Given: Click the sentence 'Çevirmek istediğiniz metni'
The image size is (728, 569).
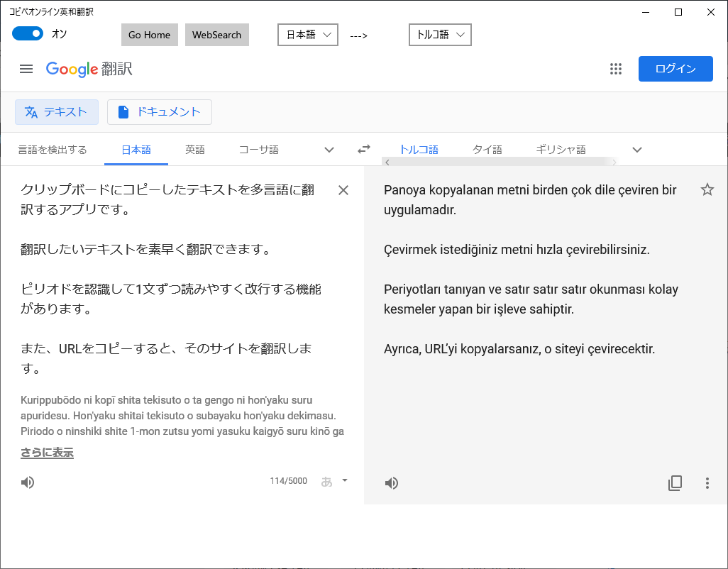Looking at the screenshot, I should (458, 250).
